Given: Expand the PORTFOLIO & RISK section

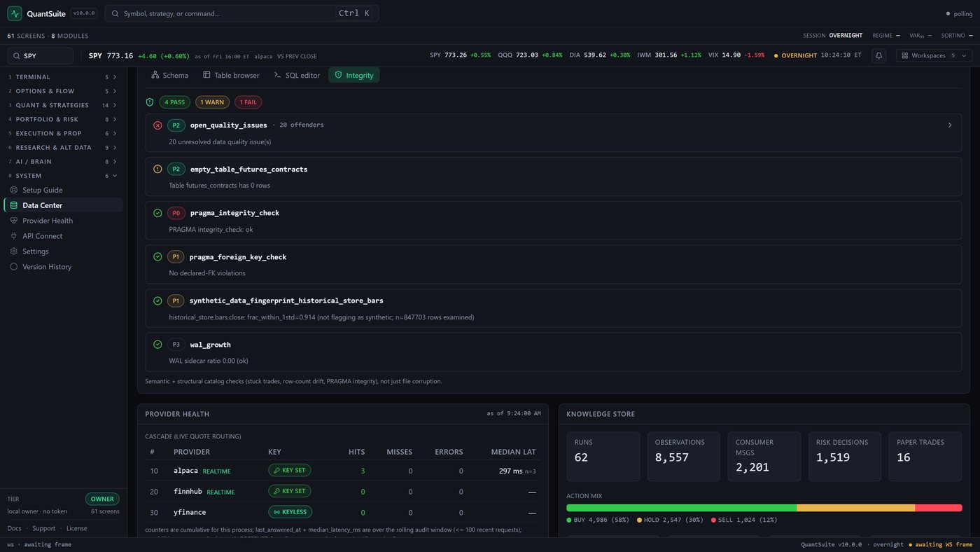Looking at the screenshot, I should [x=63, y=119].
